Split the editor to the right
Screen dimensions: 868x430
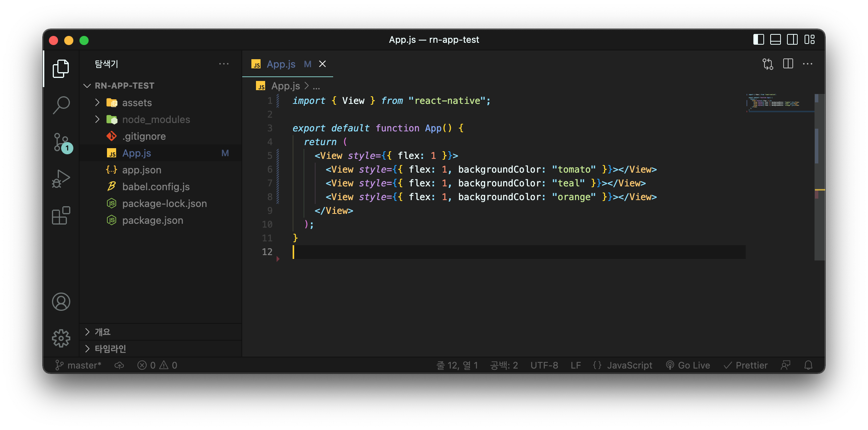[x=788, y=64]
